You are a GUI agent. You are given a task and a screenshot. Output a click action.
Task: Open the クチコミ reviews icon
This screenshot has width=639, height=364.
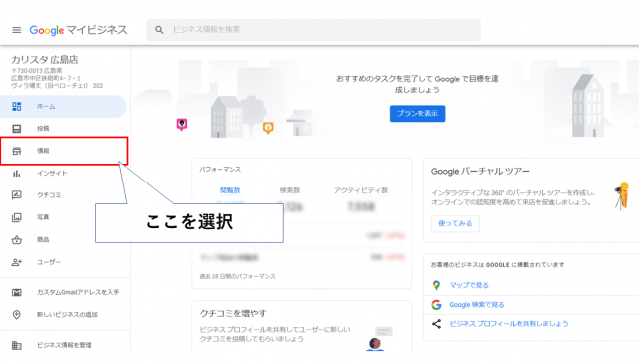[17, 195]
